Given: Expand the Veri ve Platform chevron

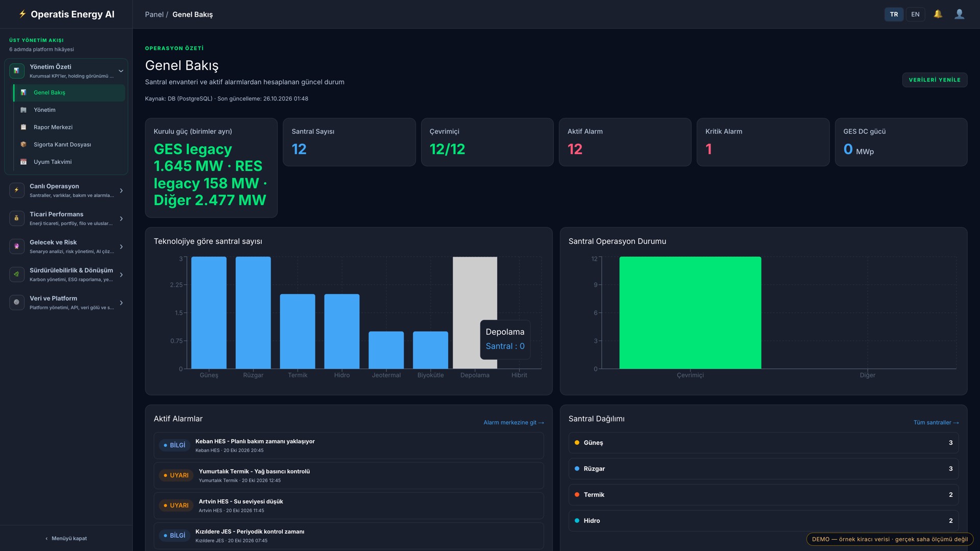Looking at the screenshot, I should coord(121,303).
